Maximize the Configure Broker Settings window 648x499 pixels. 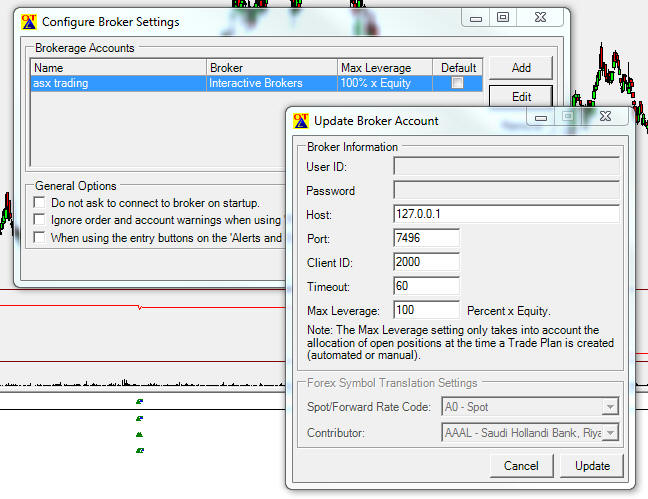[503, 17]
